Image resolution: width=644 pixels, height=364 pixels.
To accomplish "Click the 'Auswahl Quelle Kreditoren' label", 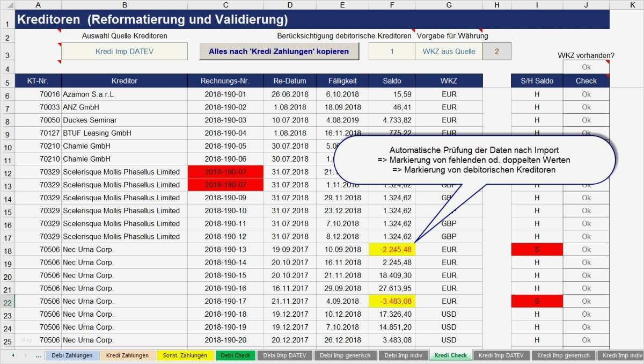I will pyautogui.click(x=125, y=36).
